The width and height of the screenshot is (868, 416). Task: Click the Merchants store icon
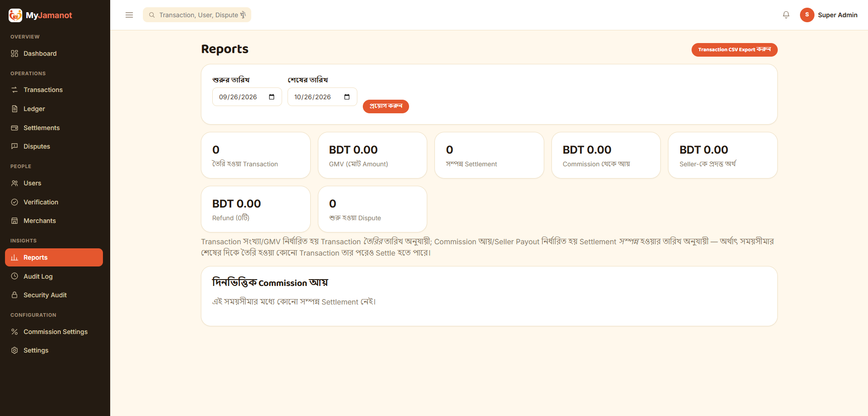(x=15, y=221)
